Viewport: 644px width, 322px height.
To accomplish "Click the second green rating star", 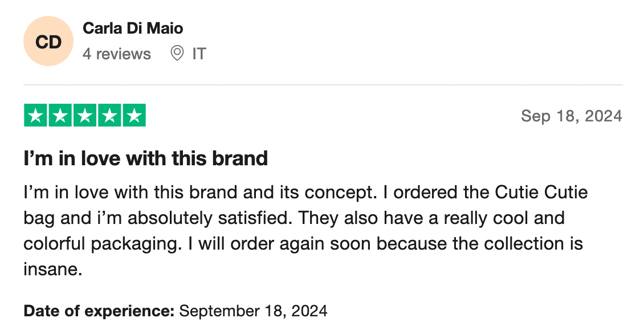I will point(60,116).
